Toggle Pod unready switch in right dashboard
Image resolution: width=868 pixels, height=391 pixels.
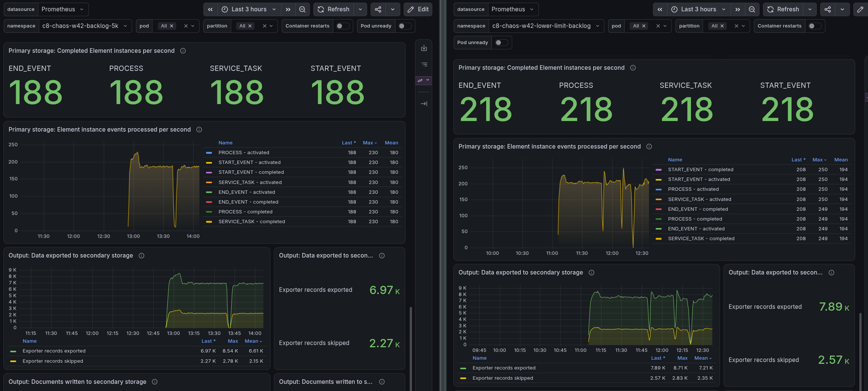click(x=502, y=43)
